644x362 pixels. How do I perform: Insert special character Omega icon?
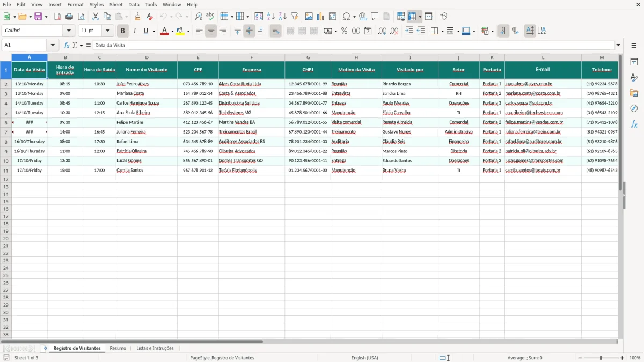(x=346, y=17)
